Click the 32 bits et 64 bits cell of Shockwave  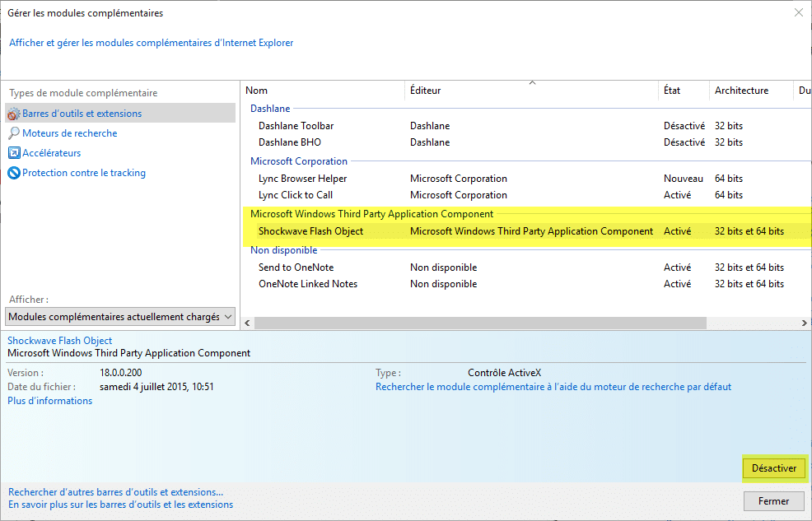(749, 231)
